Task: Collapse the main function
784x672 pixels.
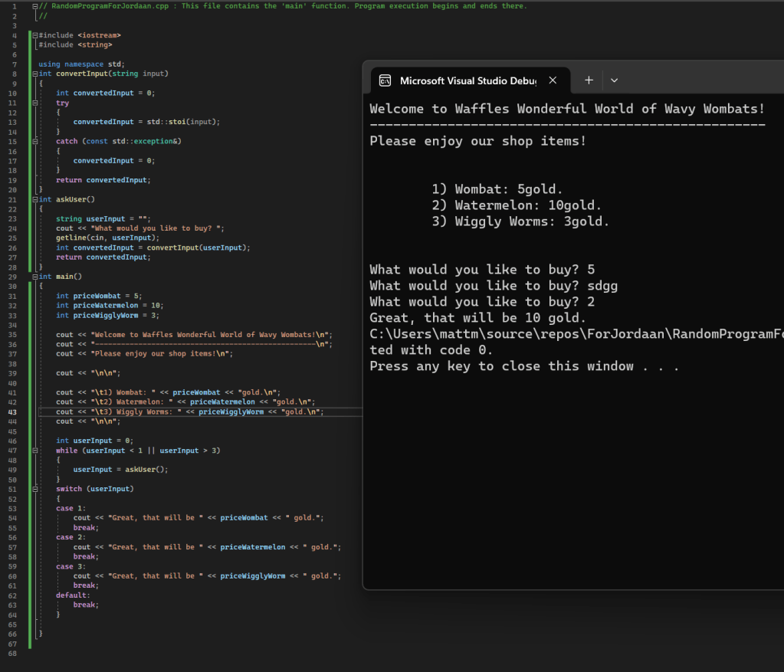Action: coord(35,277)
